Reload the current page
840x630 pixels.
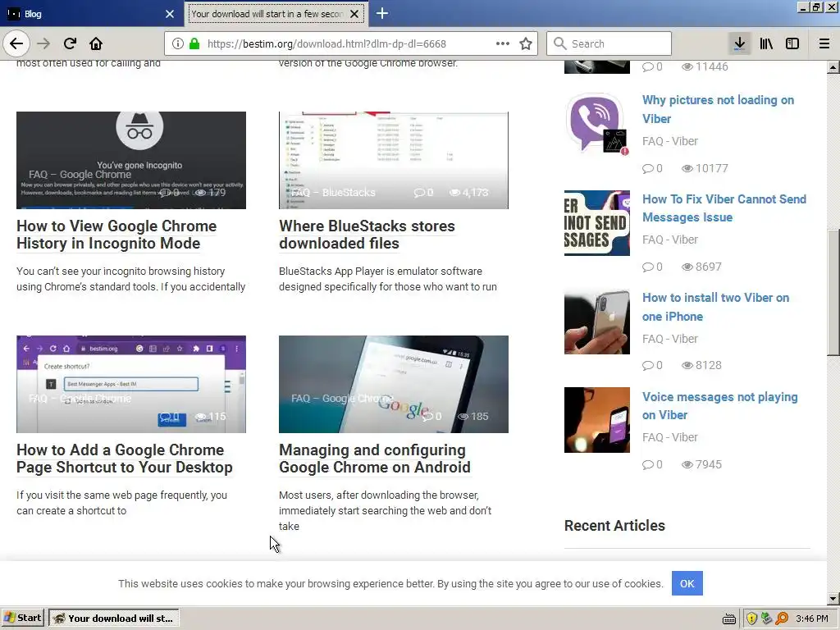pos(70,44)
